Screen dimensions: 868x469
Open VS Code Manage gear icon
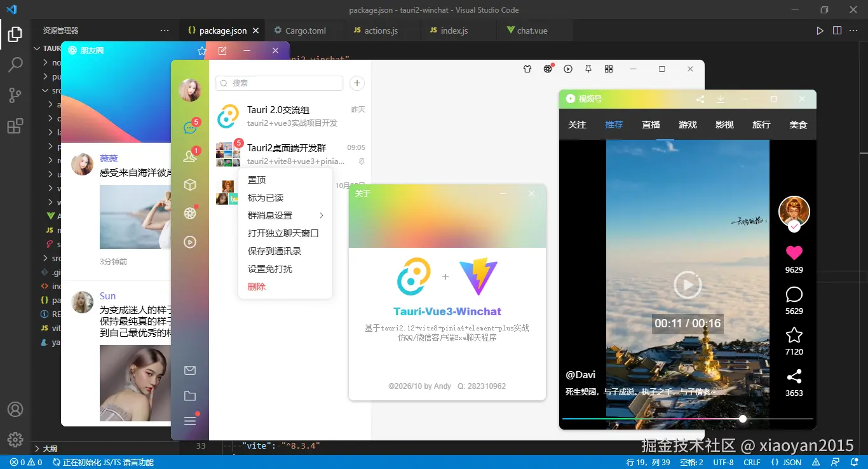pyautogui.click(x=15, y=440)
